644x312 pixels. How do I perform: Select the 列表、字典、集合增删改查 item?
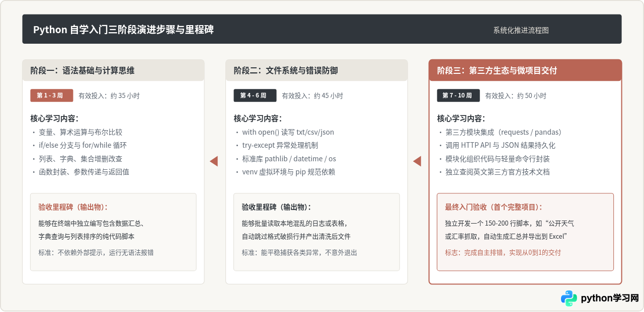point(80,159)
